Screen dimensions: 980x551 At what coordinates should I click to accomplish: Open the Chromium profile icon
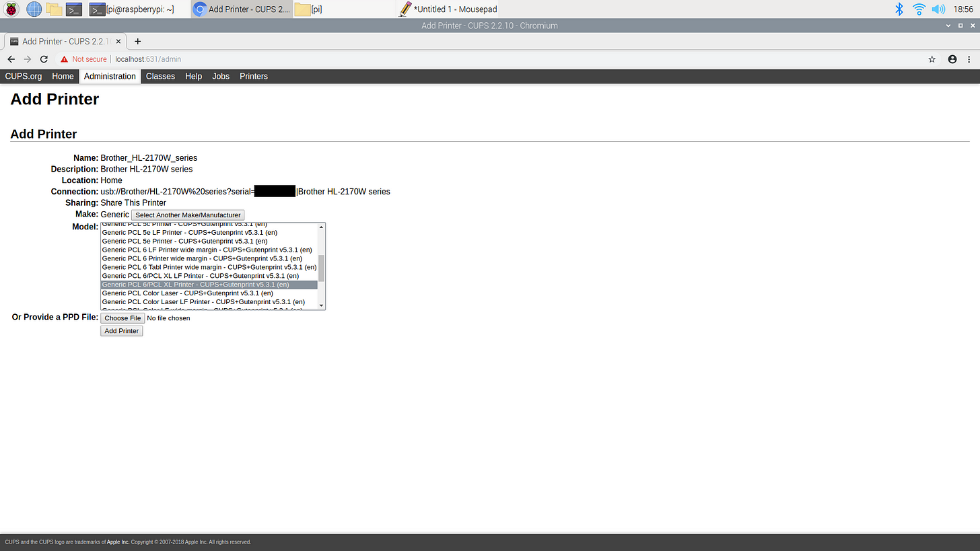[952, 59]
